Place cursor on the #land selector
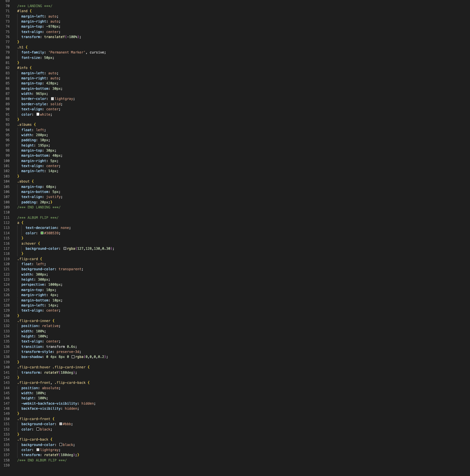Image resolution: width=470 pixels, height=476 pixels. (x=22, y=11)
